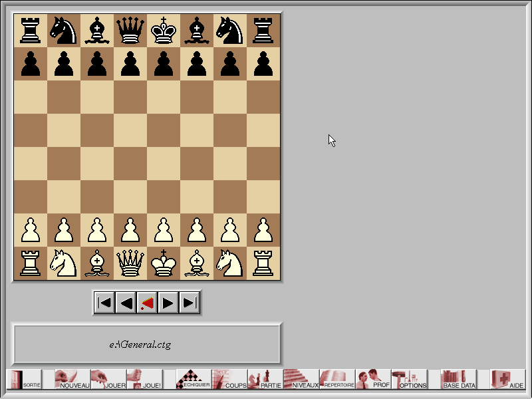Click the red take-back move button
The width and height of the screenshot is (532, 399).
147,303
